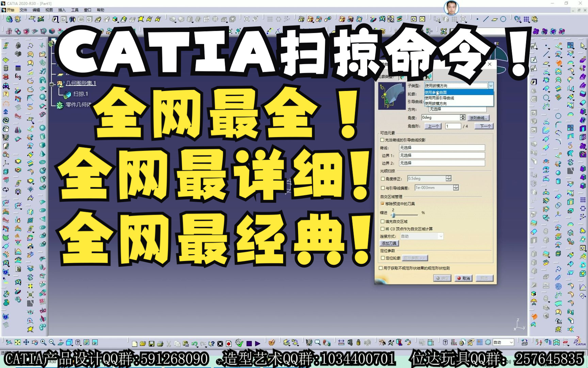
Task: Select 使用参考曲面 from the subtype list
Action: [x=459, y=92]
